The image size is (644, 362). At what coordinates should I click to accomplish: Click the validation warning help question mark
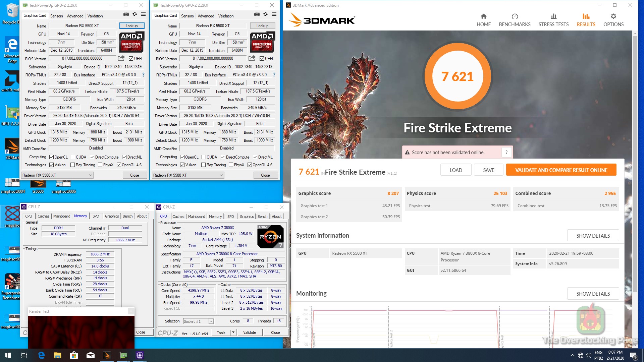[x=506, y=152]
